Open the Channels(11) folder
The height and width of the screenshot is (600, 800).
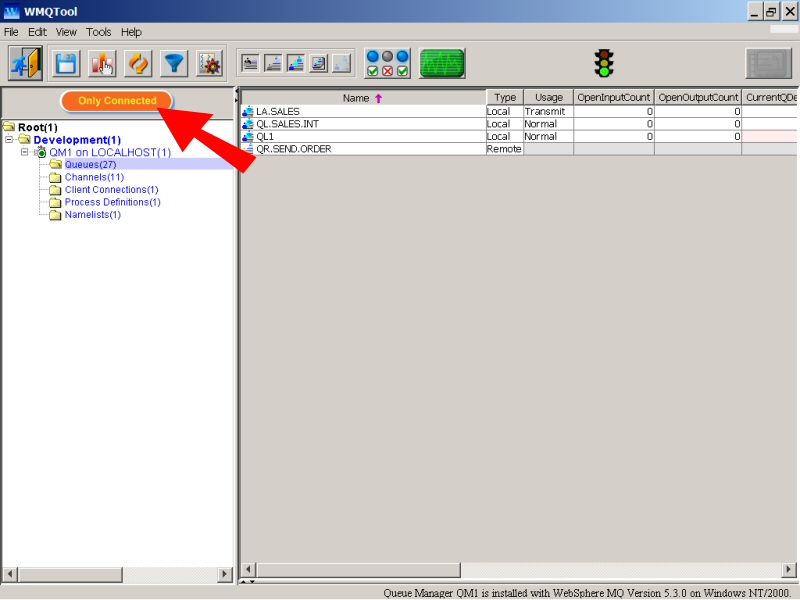click(x=94, y=177)
